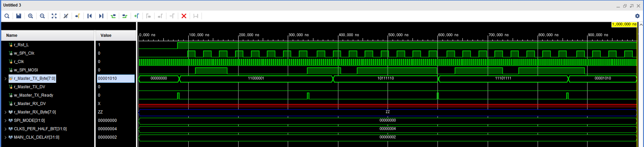This screenshot has height=147, width=644.
Task: Click the Name column header
Action: click(x=48, y=35)
